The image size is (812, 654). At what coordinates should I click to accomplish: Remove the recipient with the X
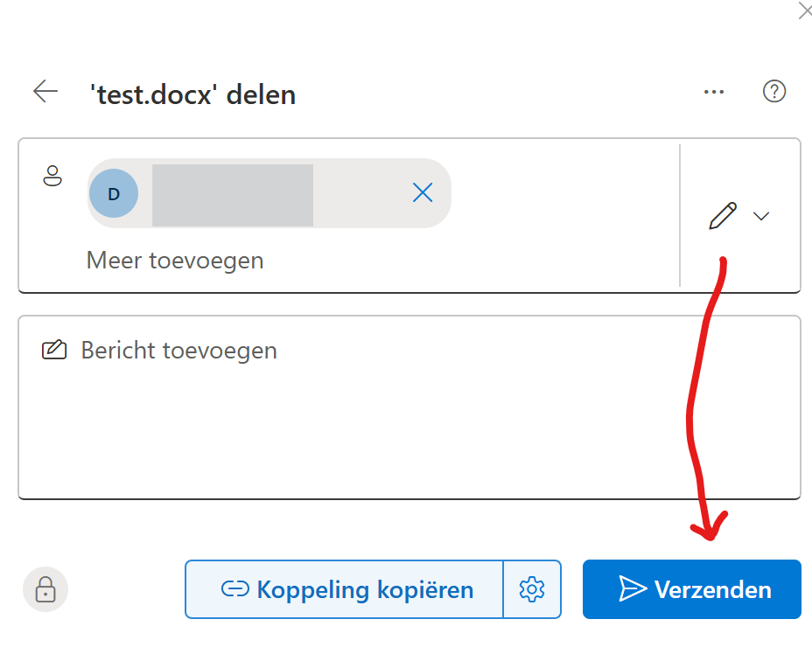(x=423, y=193)
